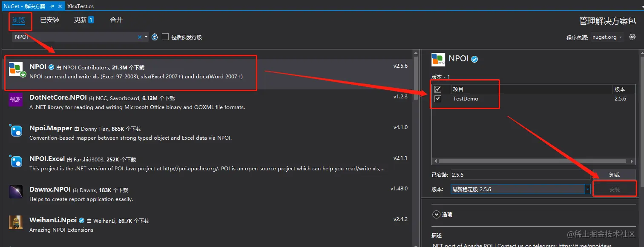Screen dimensions: 644x247
Task: Open the search history dropdown arrow
Action: tap(146, 37)
